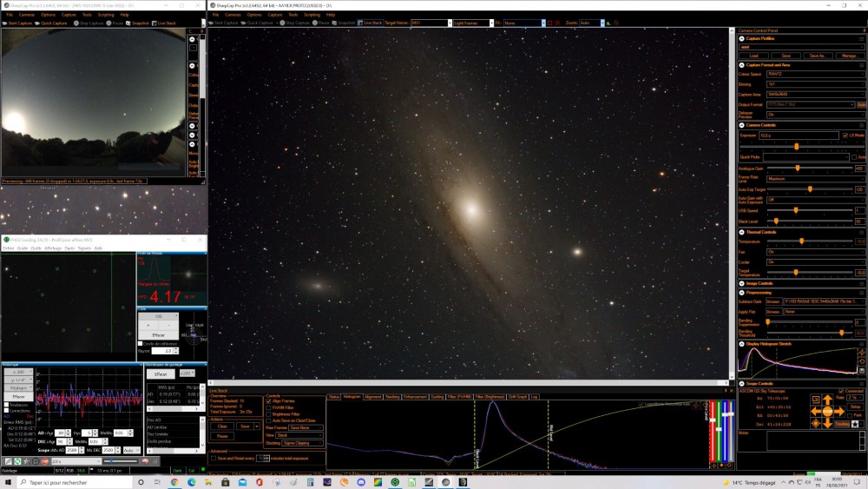Open Stacking Sigma Clipping dropdown
868x489 pixels.
pos(302,443)
